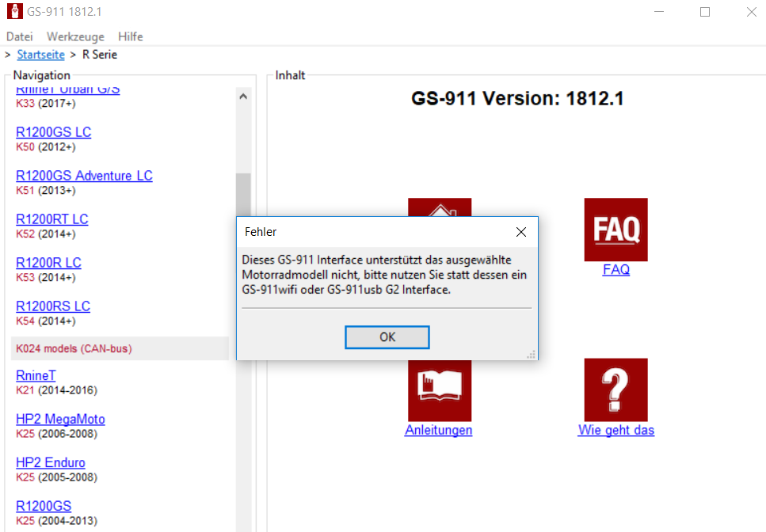Choose R1200GS Adventure LC model
This screenshot has height=532, width=766.
[84, 176]
